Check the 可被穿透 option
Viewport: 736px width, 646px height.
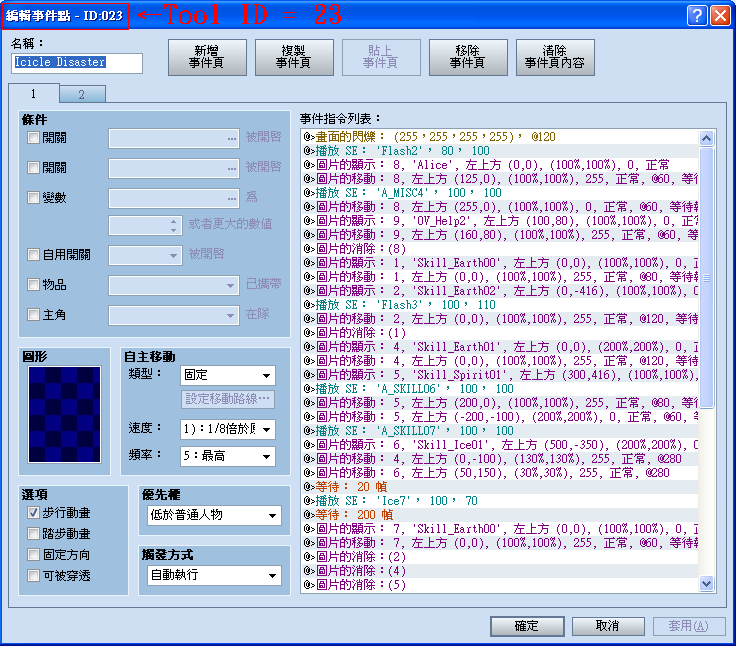33,576
